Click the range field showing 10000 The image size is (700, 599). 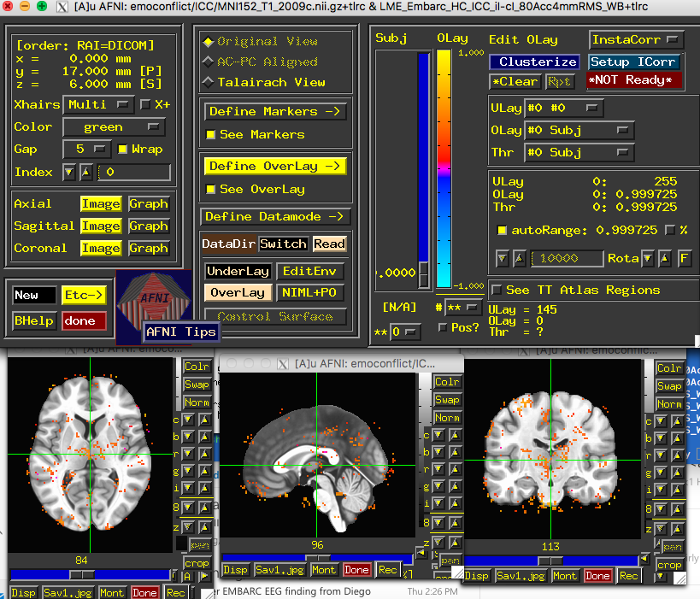click(567, 258)
